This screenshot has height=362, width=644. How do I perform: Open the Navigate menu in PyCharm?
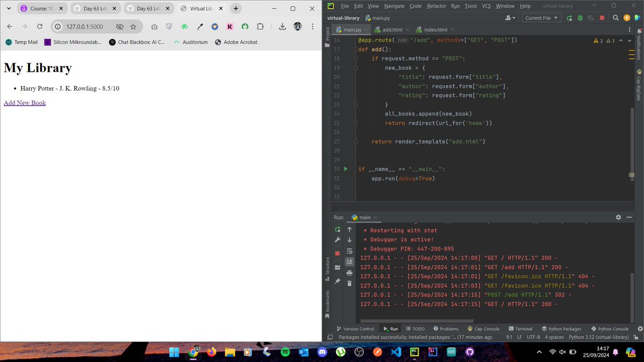394,5
